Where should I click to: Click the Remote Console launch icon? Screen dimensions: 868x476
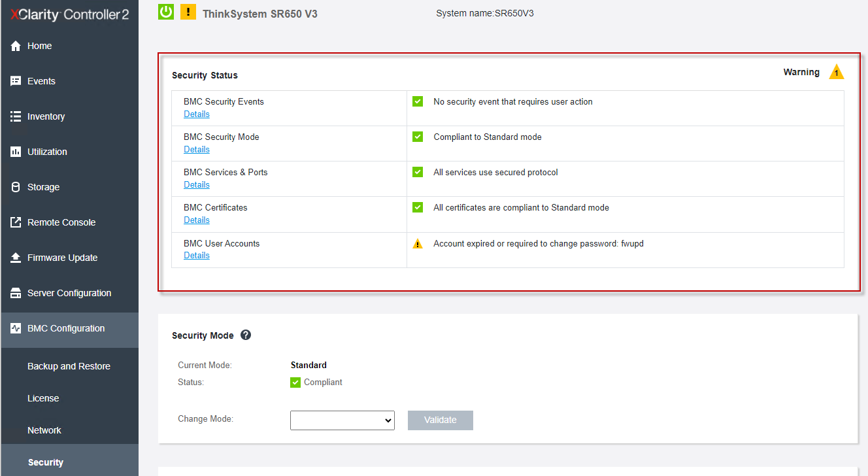click(x=16, y=223)
